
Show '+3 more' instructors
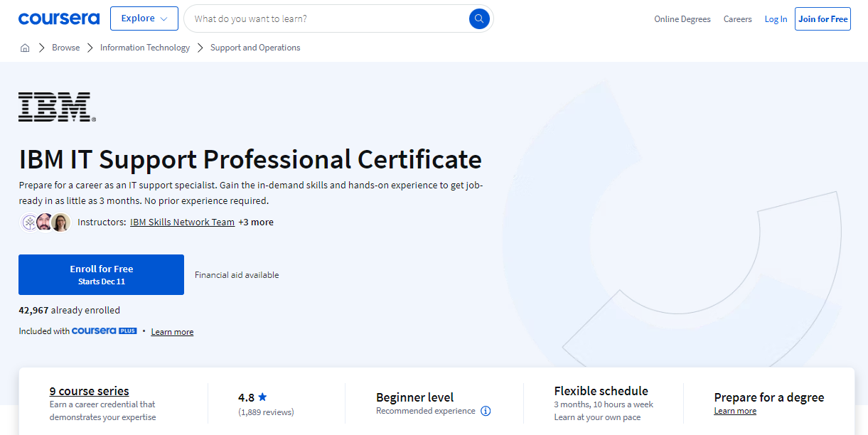click(256, 222)
